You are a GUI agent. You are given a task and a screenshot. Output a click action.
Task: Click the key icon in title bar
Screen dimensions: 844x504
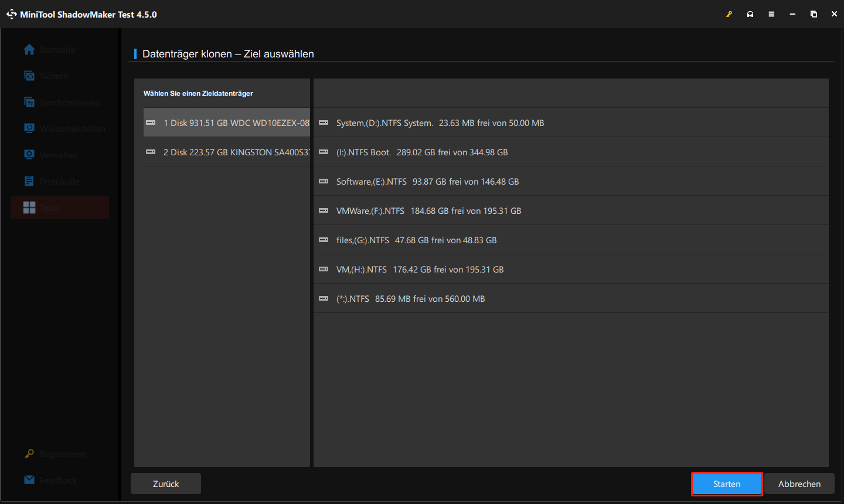[729, 14]
